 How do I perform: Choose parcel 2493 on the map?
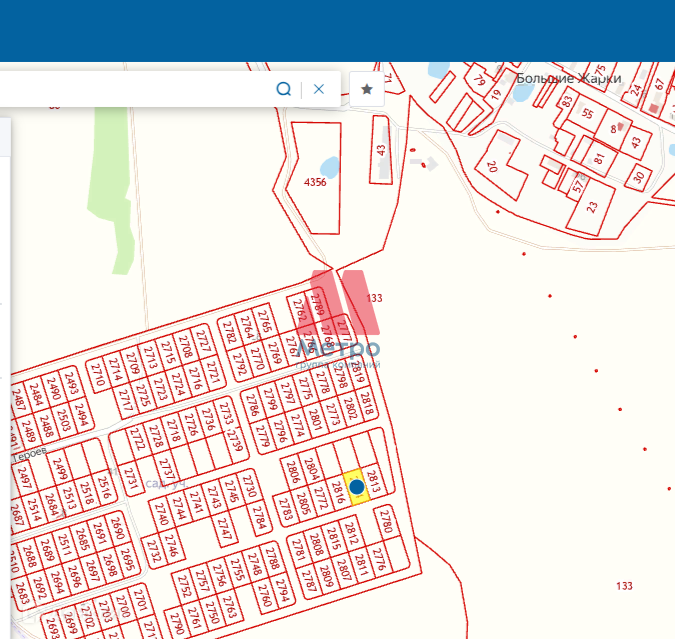point(71,383)
